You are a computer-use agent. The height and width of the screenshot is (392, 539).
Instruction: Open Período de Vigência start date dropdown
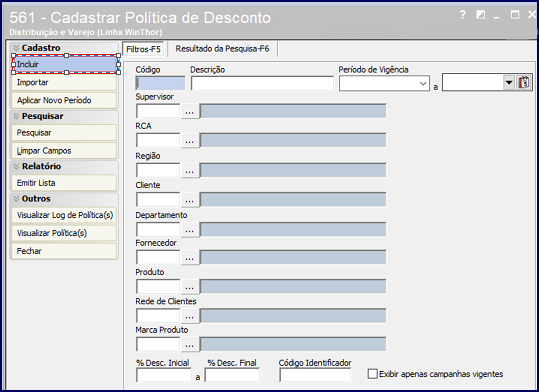(x=423, y=83)
